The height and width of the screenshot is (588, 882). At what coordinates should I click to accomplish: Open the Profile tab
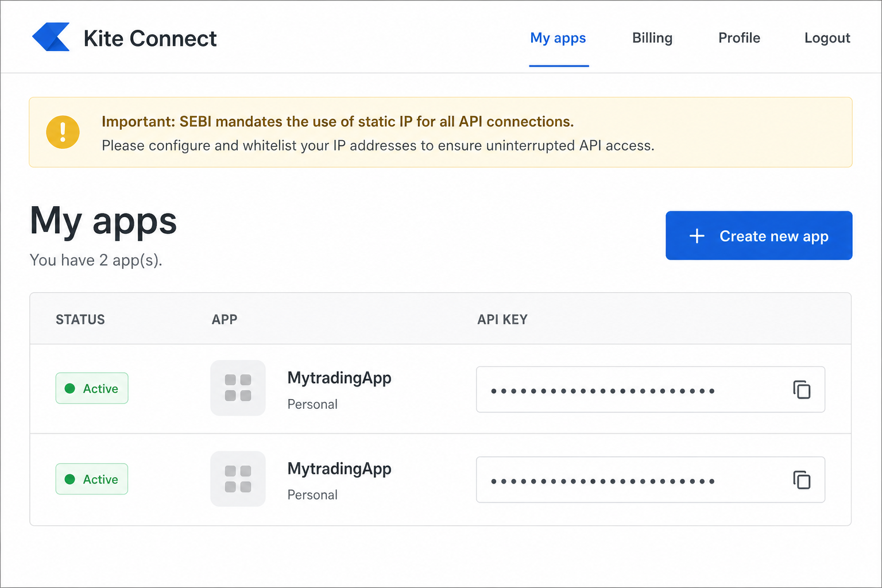point(739,38)
